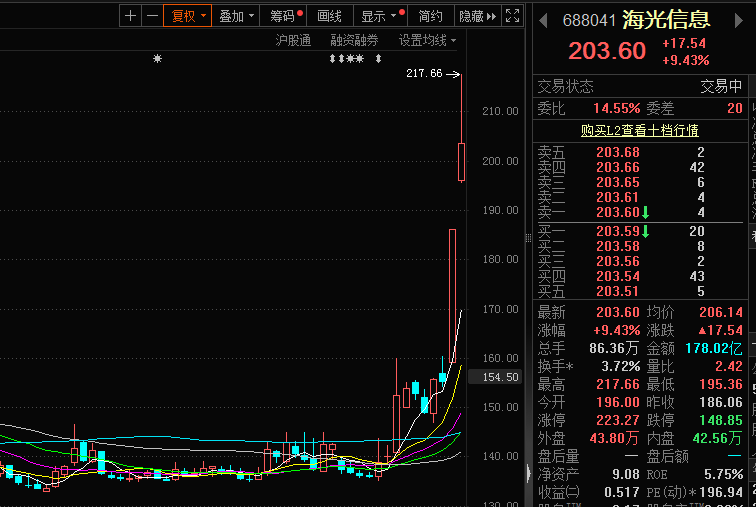The image size is (756, 507).
Task: Enter fullscreen chart mode
Action: (513, 16)
